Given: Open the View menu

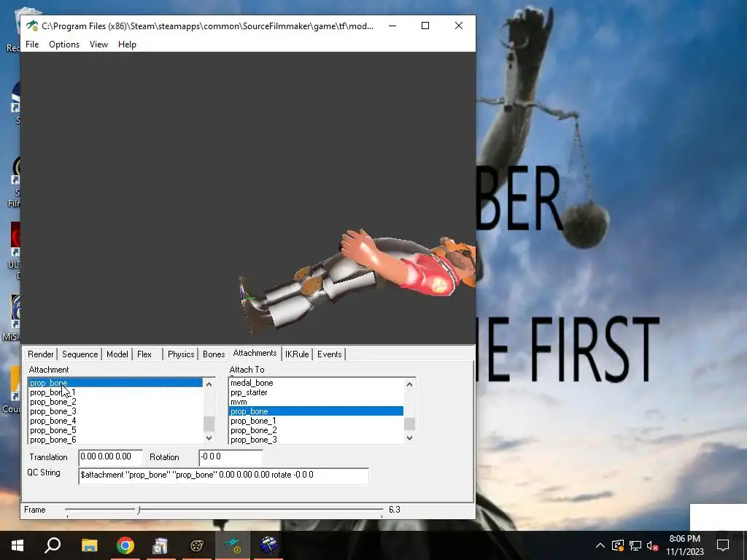Looking at the screenshot, I should point(98,44).
